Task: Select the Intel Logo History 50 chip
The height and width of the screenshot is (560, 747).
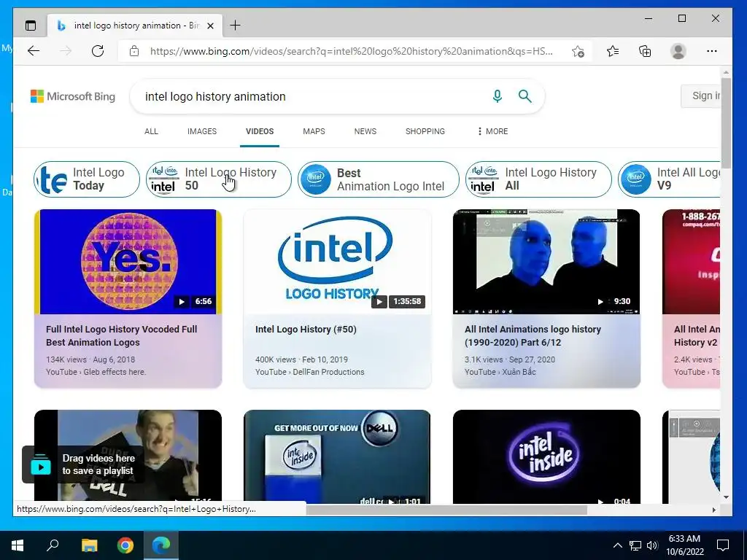Action: (219, 179)
